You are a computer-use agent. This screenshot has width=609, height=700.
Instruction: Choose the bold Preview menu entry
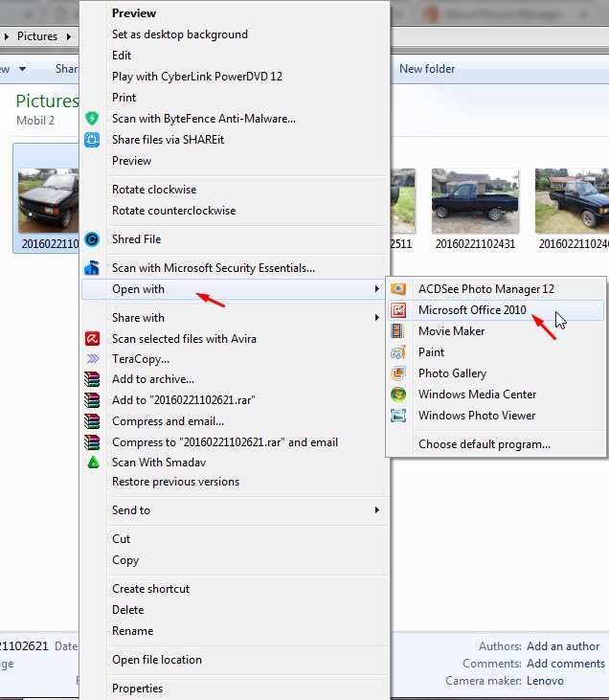tap(134, 13)
